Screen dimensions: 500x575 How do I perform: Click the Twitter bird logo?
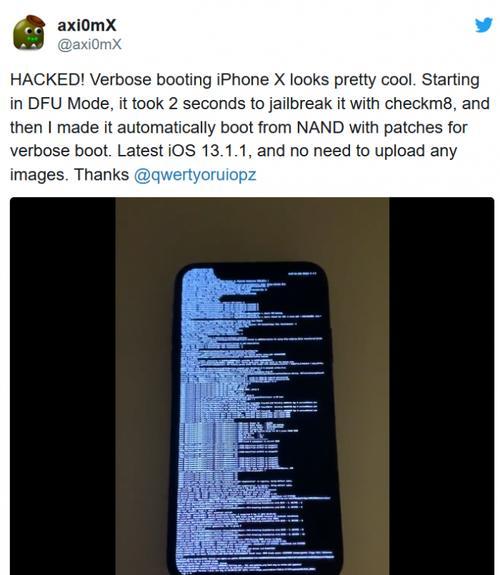tap(483, 25)
